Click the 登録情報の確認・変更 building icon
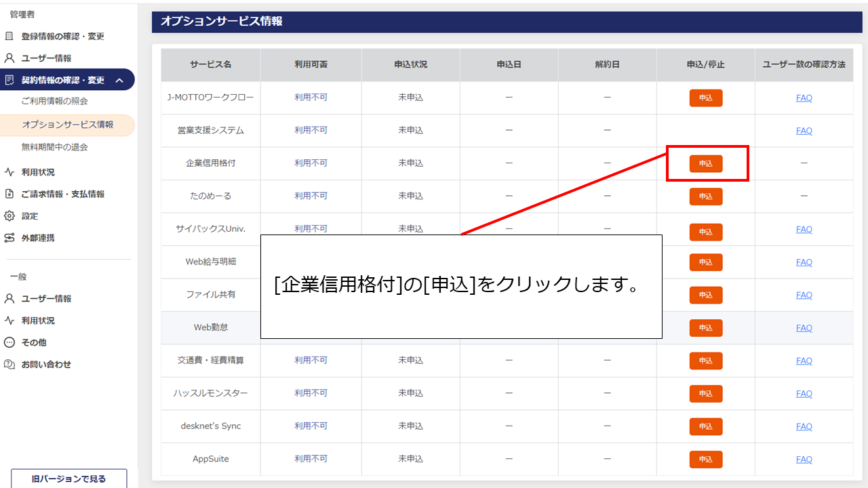The height and width of the screenshot is (488, 868). [9, 36]
